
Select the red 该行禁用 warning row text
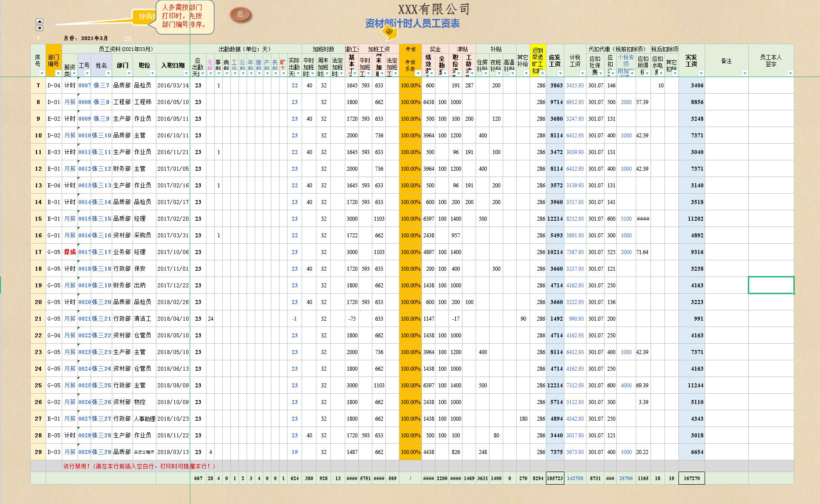coord(139,467)
